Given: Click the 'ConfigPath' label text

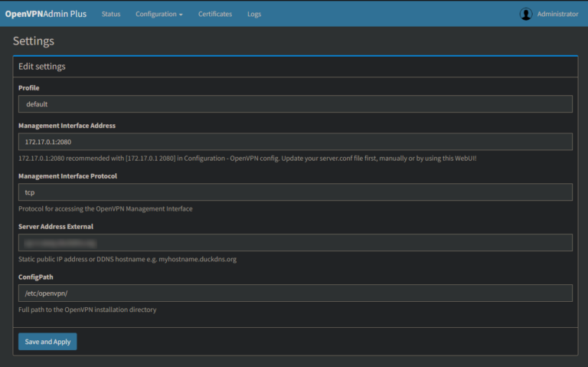Looking at the screenshot, I should click(x=35, y=277).
